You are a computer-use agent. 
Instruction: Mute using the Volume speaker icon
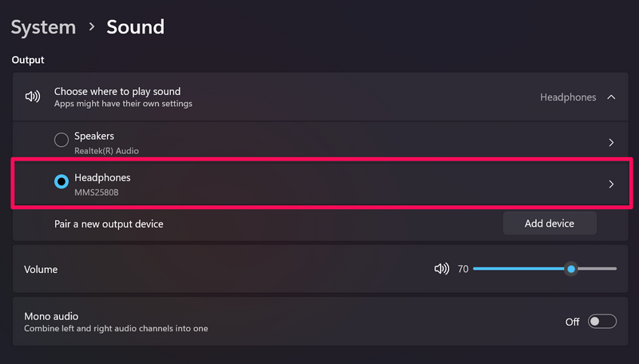coord(441,269)
